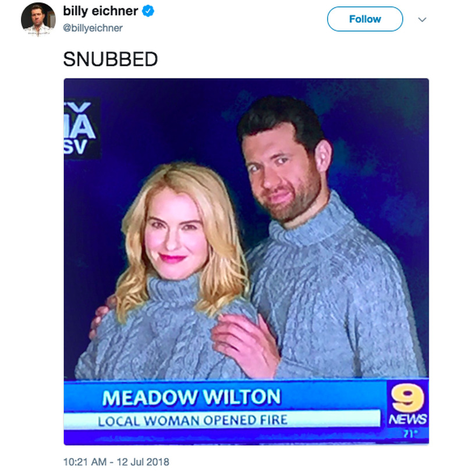Open the tweet's attached photo
Screen dimensions: 454x476
246,262
